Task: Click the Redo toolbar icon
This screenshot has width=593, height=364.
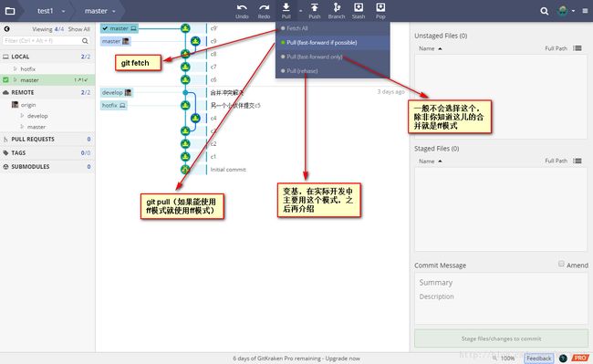Action: tap(264, 11)
